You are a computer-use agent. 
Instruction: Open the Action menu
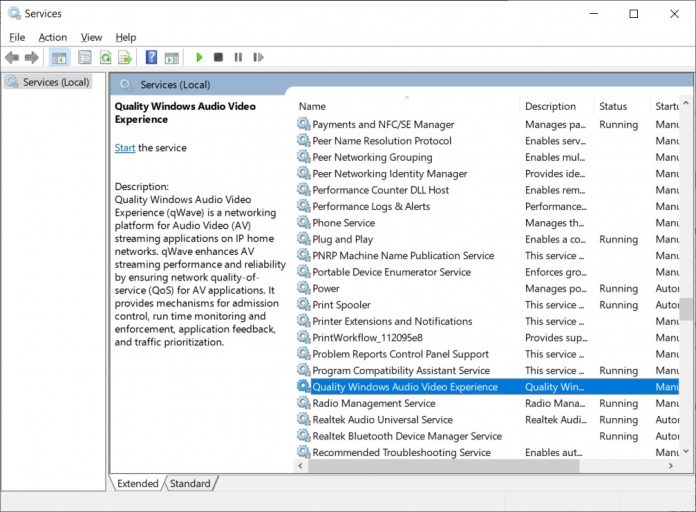coord(52,37)
